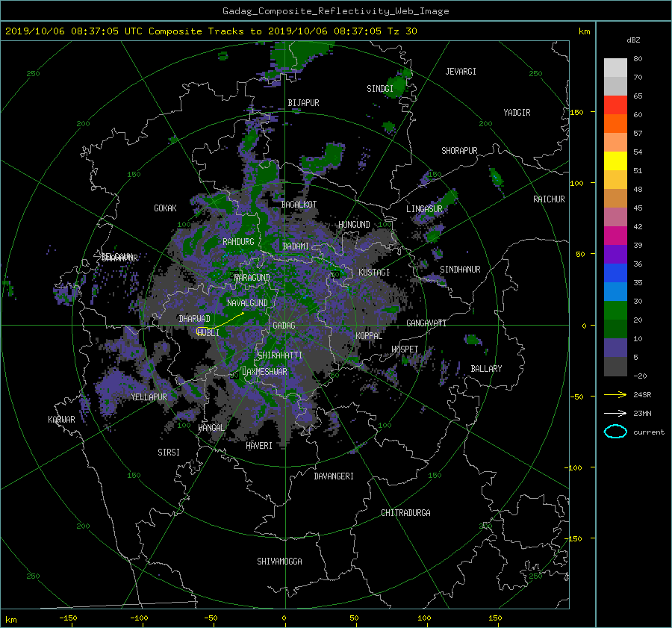Click the BALLARY city label

click(486, 369)
